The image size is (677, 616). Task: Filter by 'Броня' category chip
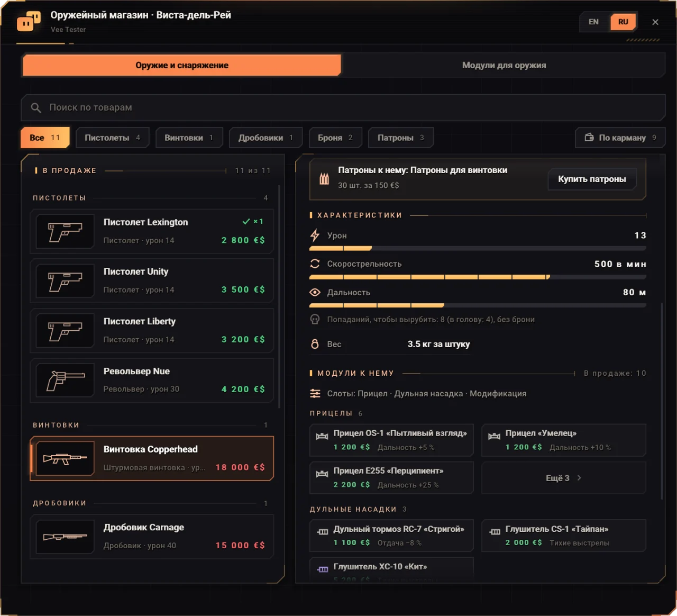pos(335,138)
